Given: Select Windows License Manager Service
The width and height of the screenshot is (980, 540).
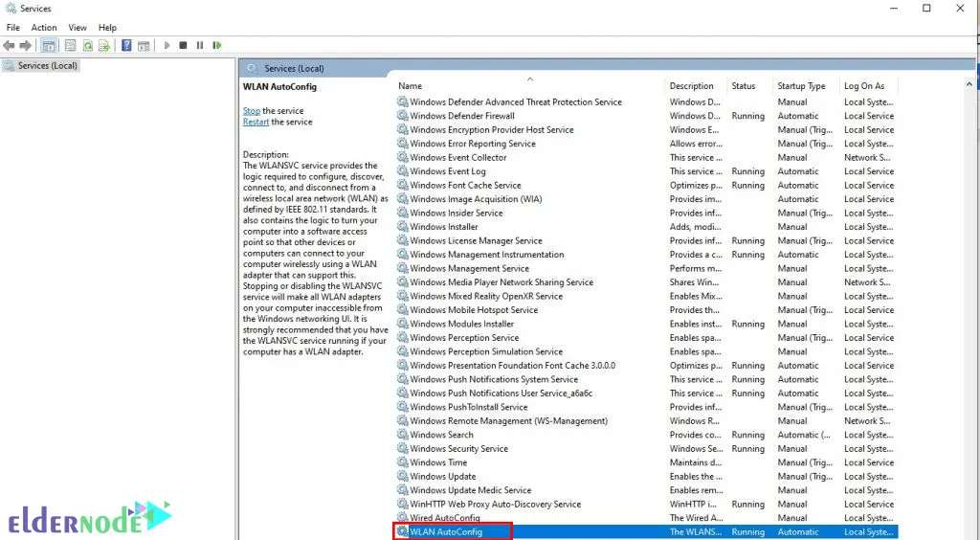Looking at the screenshot, I should click(646, 240).
